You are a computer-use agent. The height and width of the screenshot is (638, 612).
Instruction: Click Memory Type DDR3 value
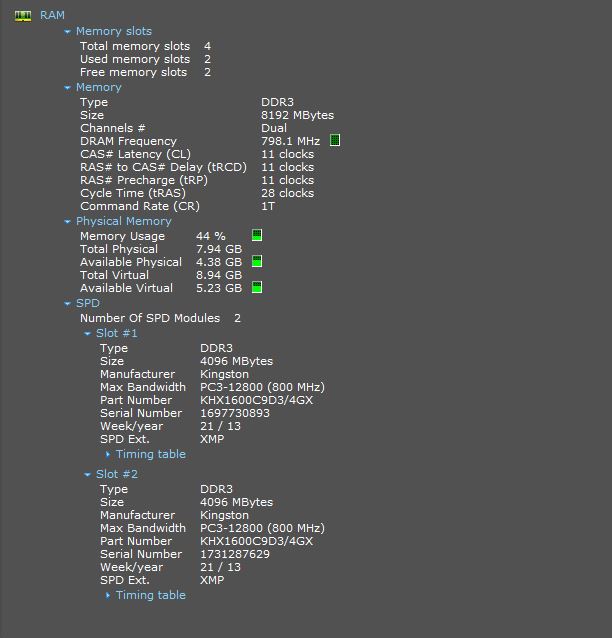click(277, 103)
